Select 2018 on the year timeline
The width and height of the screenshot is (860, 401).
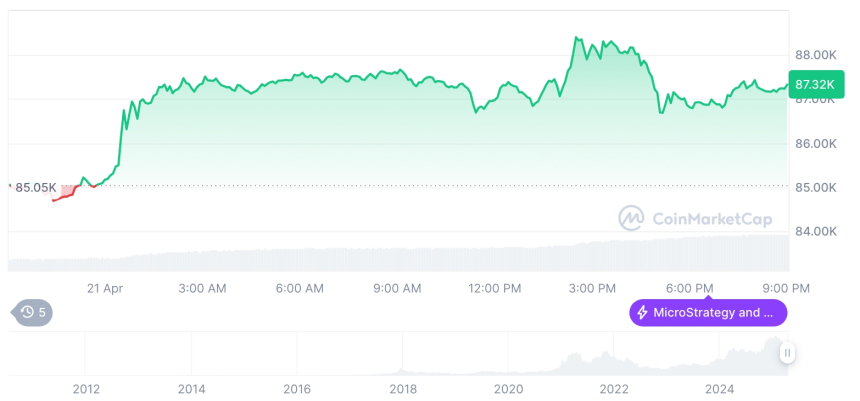403,388
